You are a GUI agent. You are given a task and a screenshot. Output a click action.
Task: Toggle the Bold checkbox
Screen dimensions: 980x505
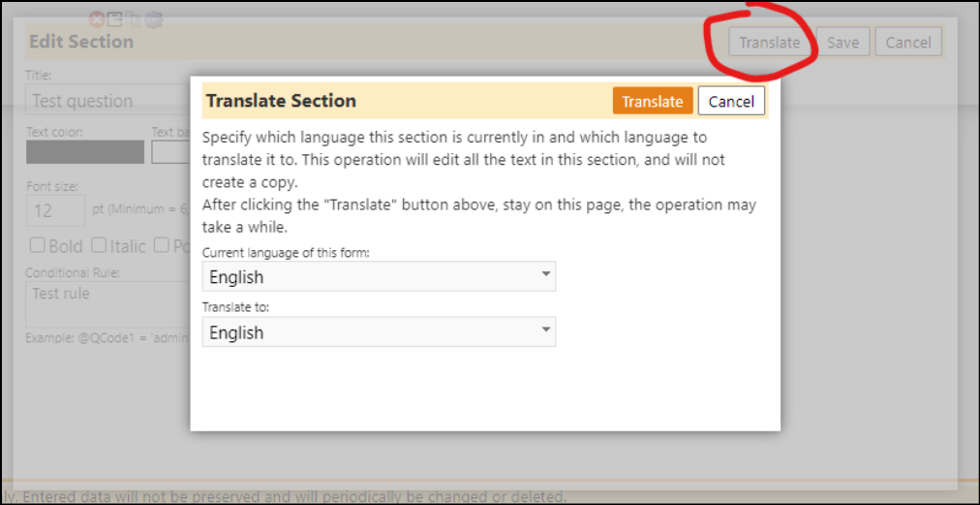click(38, 245)
